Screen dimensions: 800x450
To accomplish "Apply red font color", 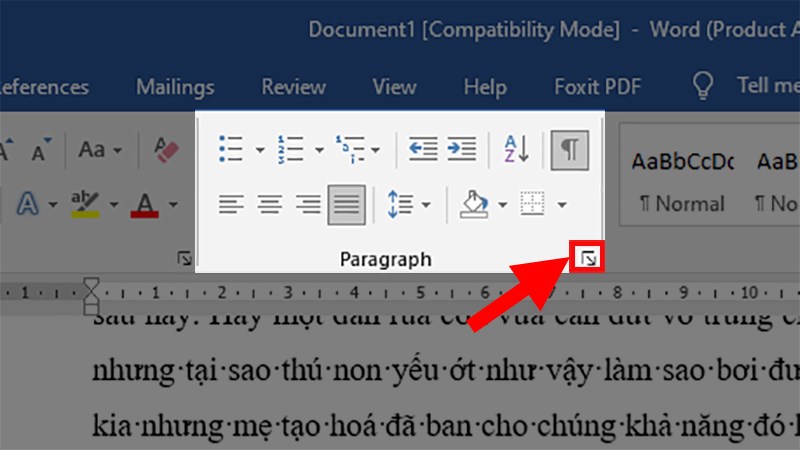I will click(x=145, y=205).
